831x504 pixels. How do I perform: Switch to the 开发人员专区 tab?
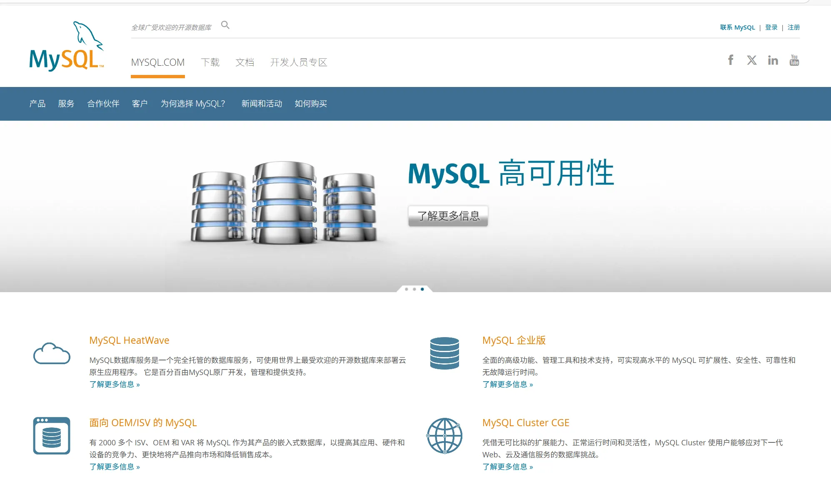pyautogui.click(x=299, y=62)
